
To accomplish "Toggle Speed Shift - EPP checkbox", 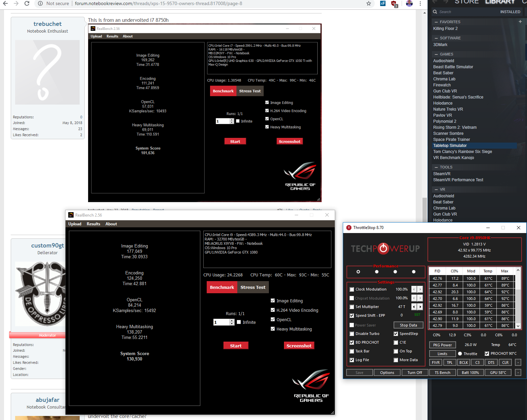I will click(x=352, y=315).
